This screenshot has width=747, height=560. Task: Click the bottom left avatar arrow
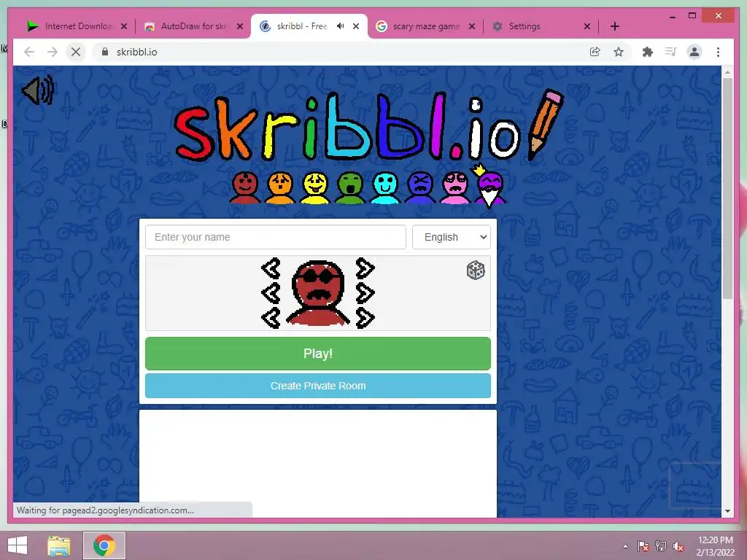coord(271,318)
